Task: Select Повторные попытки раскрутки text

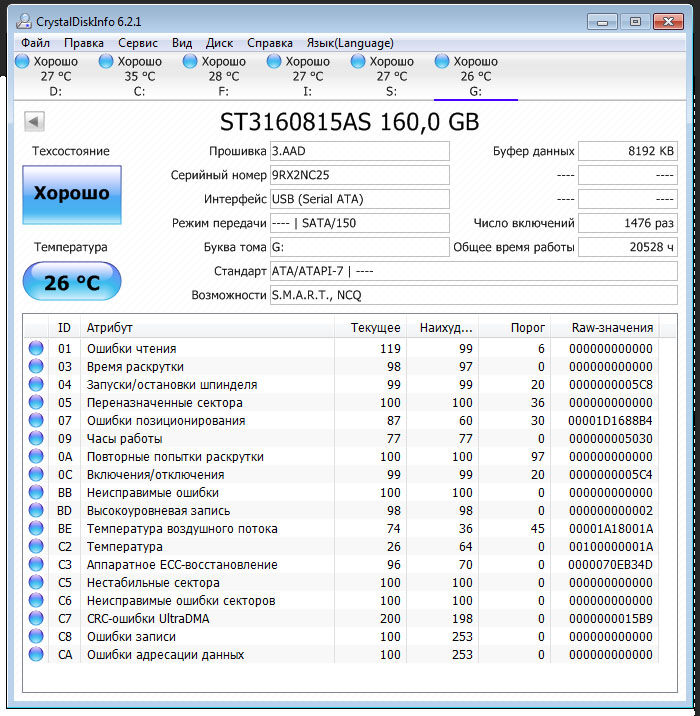Action: (175, 457)
